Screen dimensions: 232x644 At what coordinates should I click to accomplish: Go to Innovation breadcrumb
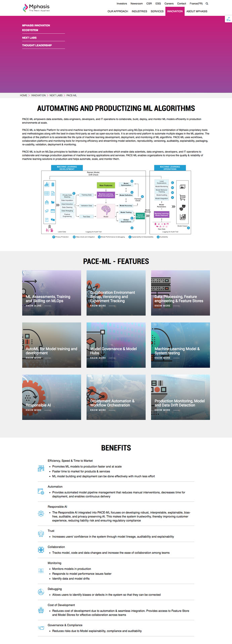(38, 95)
